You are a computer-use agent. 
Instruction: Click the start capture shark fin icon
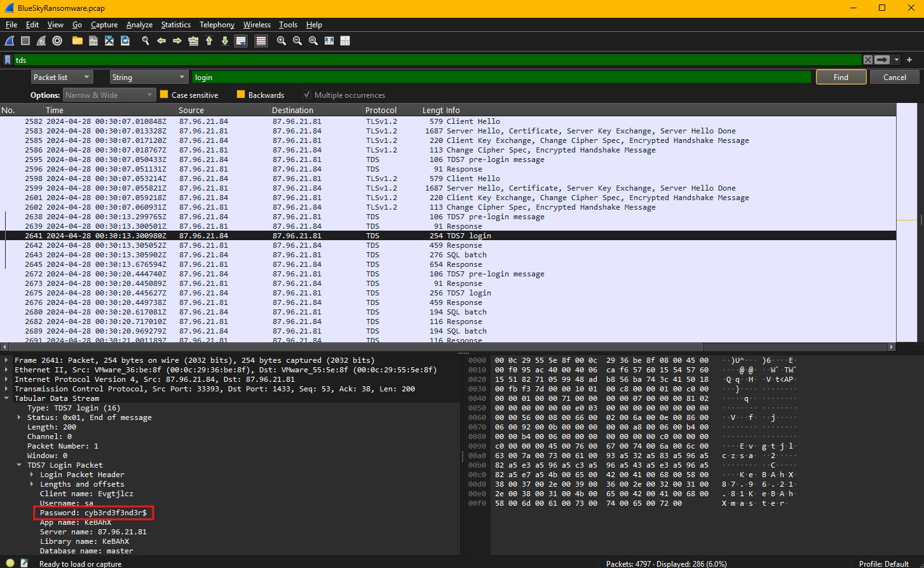coord(10,41)
